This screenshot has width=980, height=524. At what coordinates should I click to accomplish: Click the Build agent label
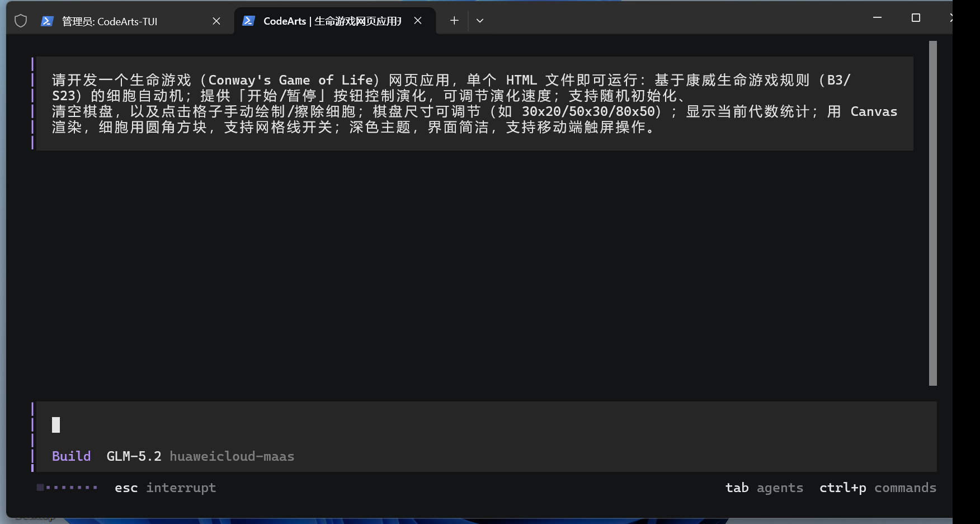pos(71,456)
